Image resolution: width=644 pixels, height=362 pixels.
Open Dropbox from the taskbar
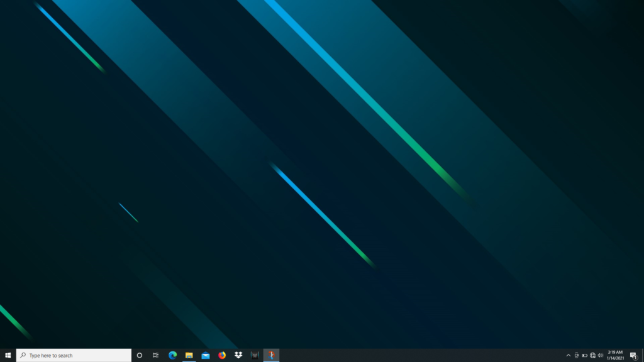238,356
